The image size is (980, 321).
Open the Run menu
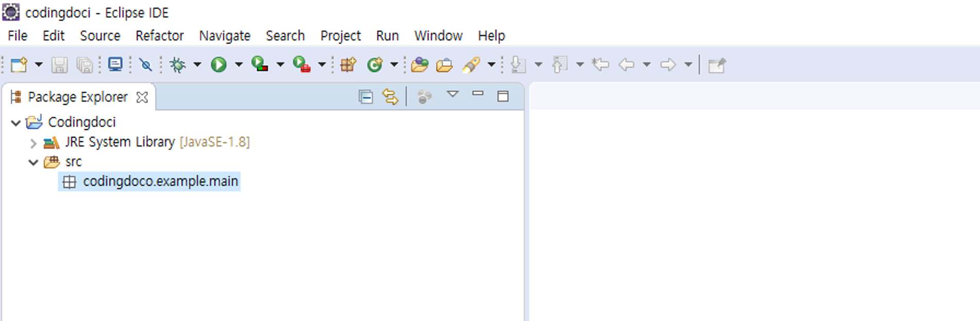[388, 35]
